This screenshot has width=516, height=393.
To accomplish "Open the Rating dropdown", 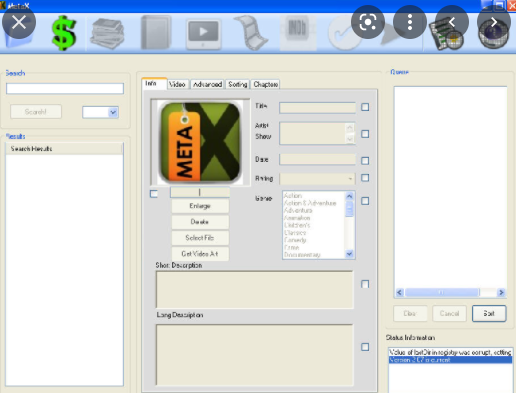I will tap(317, 179).
